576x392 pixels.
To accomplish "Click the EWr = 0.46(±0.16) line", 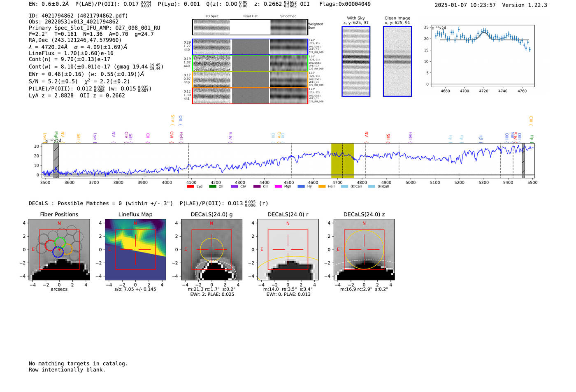I will (x=86, y=74).
